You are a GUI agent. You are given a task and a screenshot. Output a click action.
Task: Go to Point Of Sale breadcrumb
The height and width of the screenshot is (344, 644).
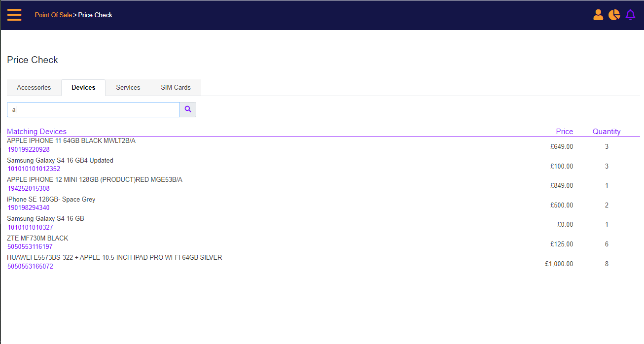tap(53, 15)
